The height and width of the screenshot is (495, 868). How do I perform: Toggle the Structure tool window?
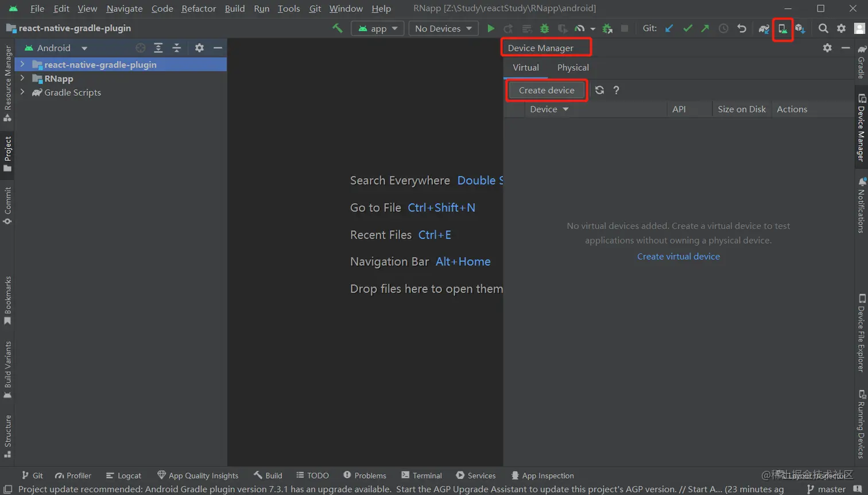pyautogui.click(x=7, y=436)
